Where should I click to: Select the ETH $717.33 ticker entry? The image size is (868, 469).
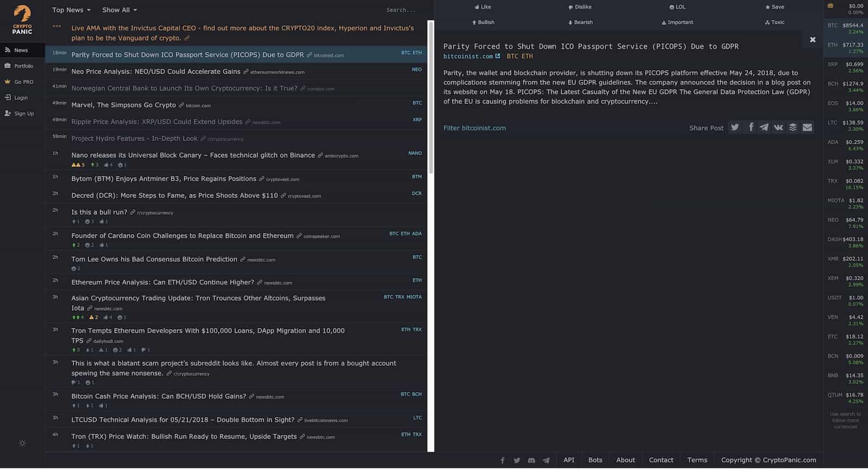(845, 48)
